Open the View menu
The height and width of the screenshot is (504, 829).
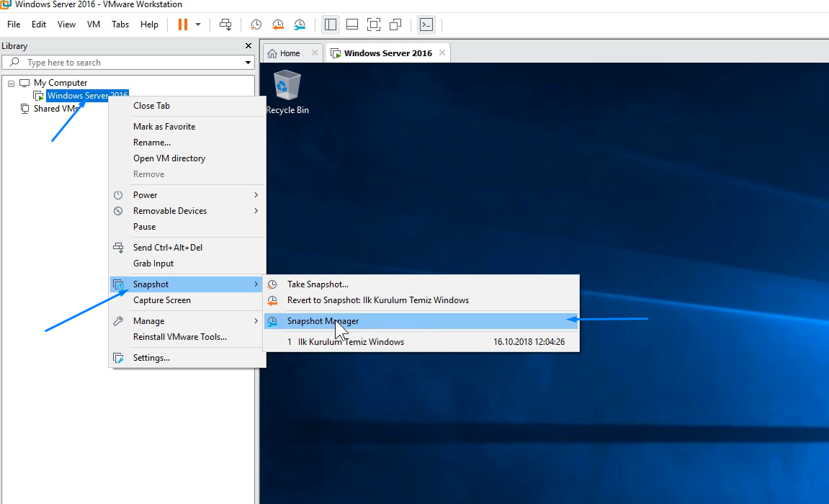(66, 24)
